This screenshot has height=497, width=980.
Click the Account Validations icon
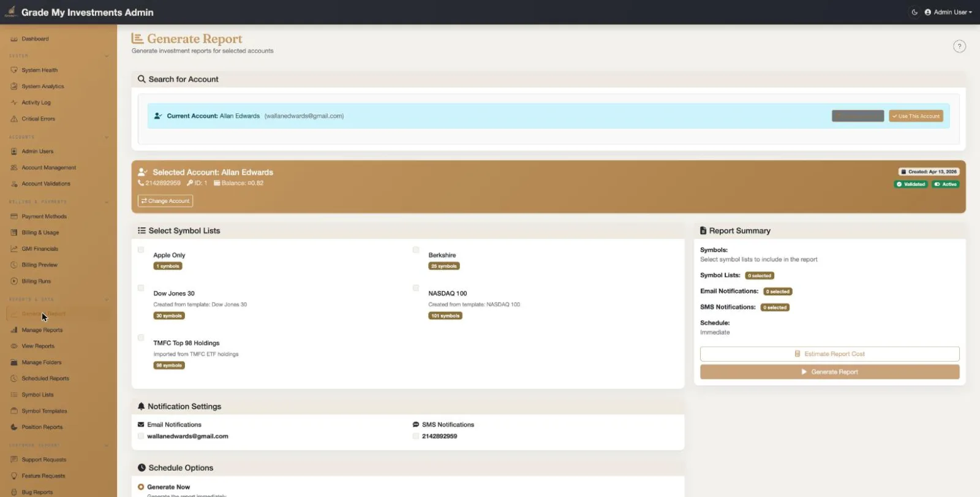coord(14,184)
